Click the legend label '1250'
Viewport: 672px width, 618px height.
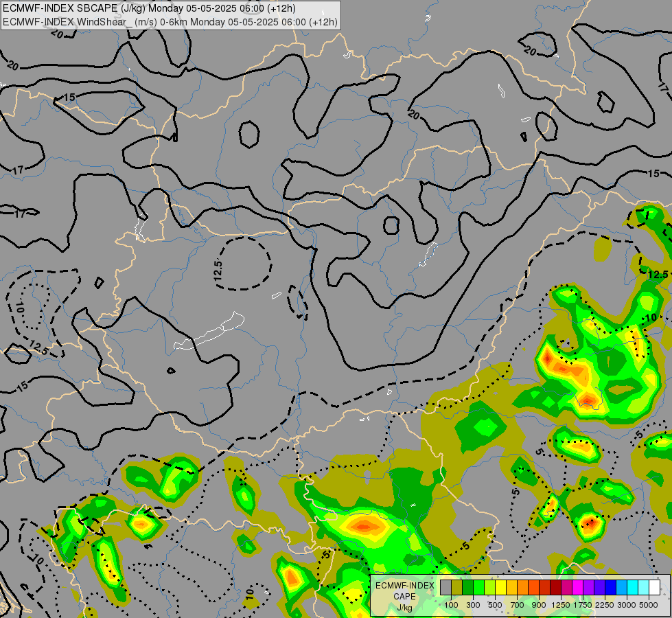(561, 605)
